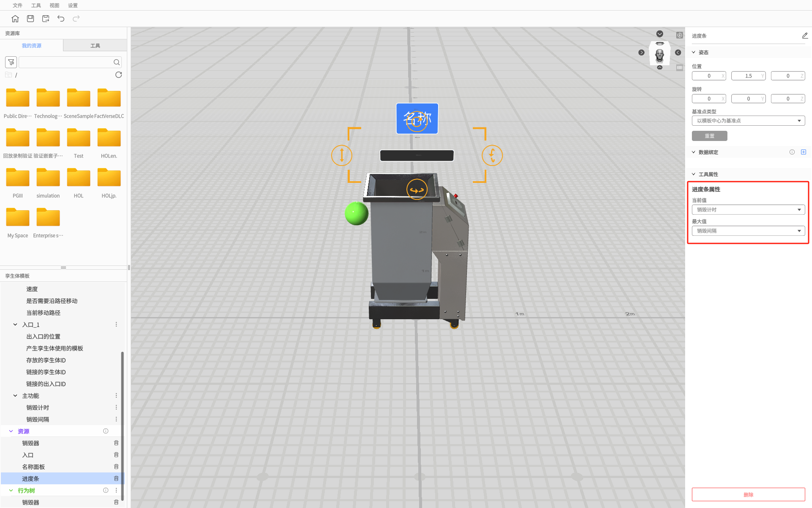This screenshot has width=812, height=508.
Task: Switch to the 工具 tab in resource library
Action: [x=95, y=46]
